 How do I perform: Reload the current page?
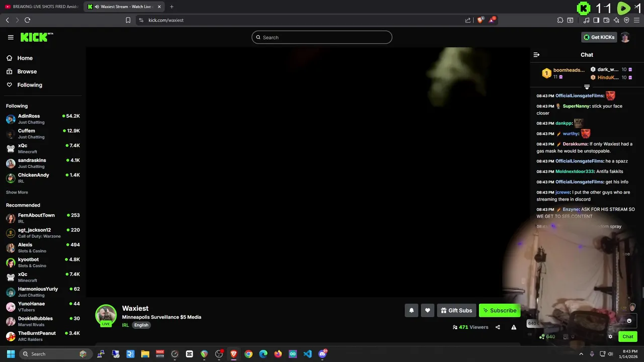[x=27, y=20]
